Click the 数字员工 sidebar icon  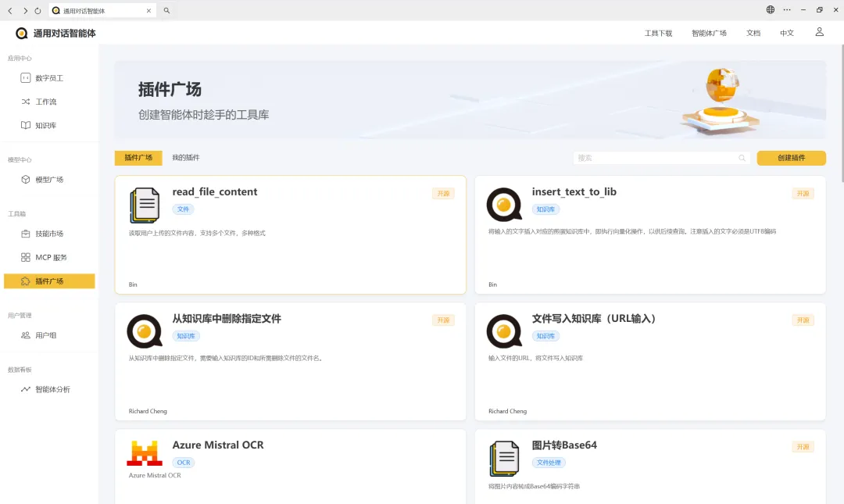[x=25, y=78]
